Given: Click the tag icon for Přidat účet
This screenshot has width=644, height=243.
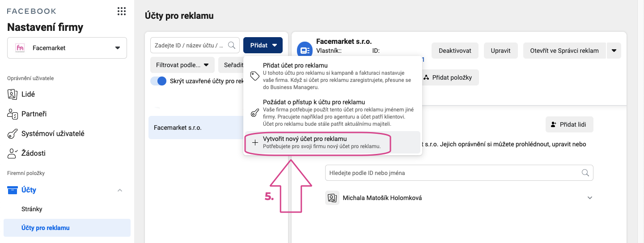Looking at the screenshot, I should [255, 76].
